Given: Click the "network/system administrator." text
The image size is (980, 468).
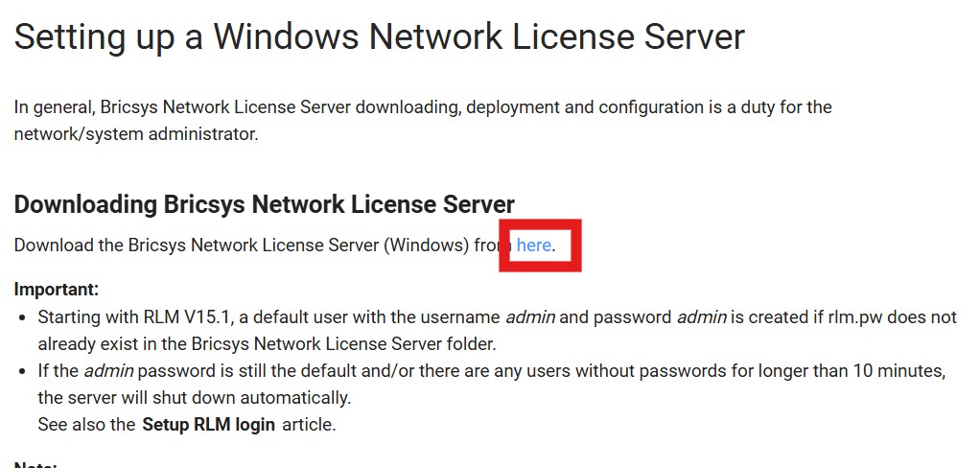Looking at the screenshot, I should click(x=135, y=133).
